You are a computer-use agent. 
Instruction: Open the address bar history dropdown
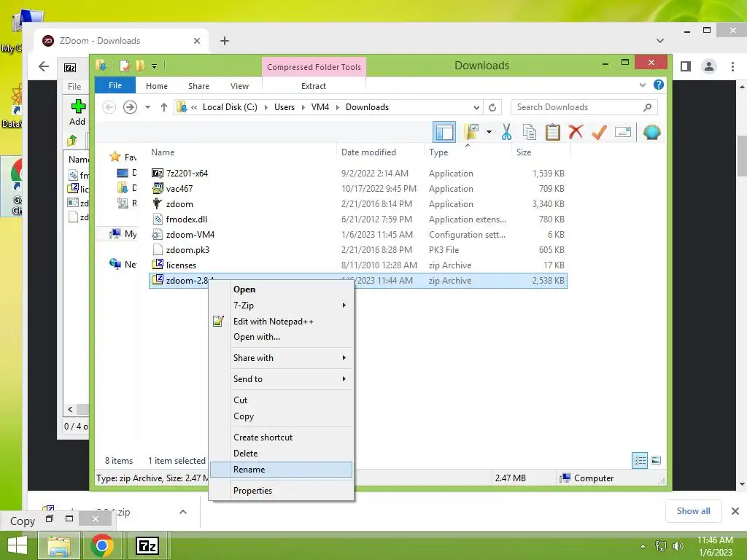click(x=476, y=108)
